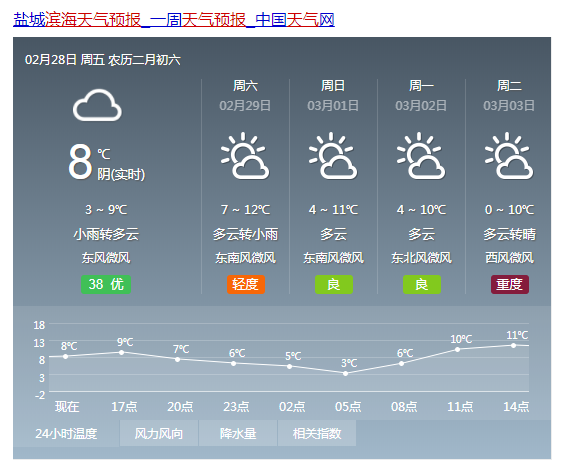This screenshot has width=563, height=464.
Task: Click the 小雨转多云 condition text
Action: coord(106,234)
